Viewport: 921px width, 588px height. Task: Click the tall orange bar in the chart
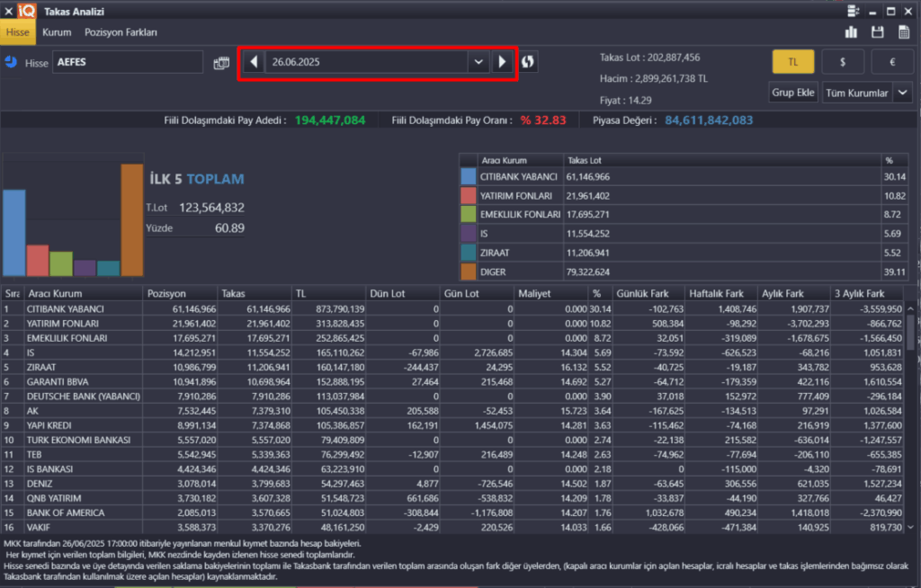(x=131, y=219)
